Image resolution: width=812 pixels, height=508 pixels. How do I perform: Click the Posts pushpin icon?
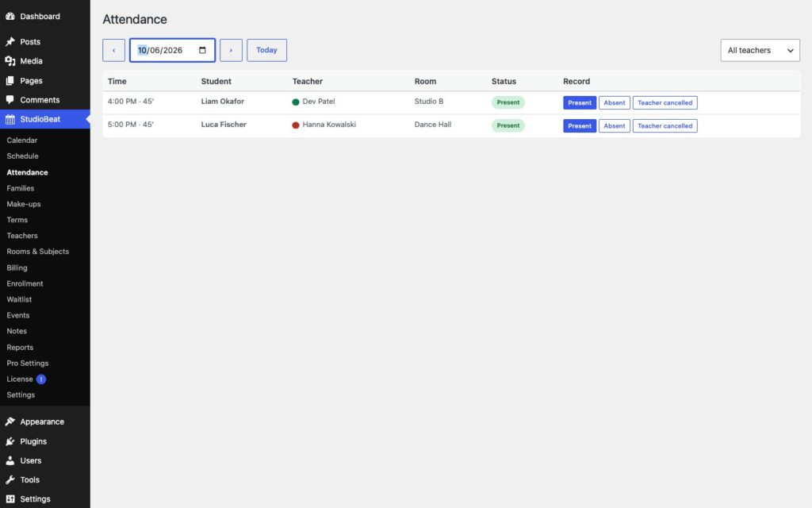point(10,41)
